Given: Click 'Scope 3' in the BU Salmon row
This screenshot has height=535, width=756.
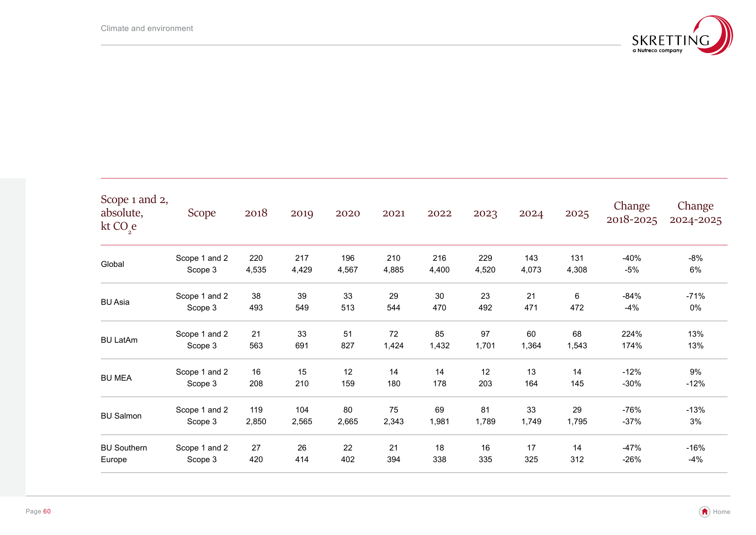Looking at the screenshot, I should (x=202, y=422).
